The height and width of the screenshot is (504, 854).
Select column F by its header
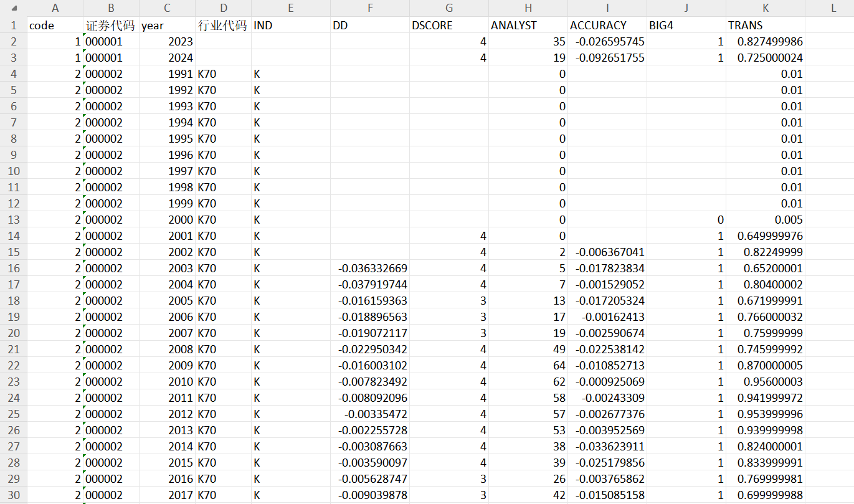[x=370, y=8]
